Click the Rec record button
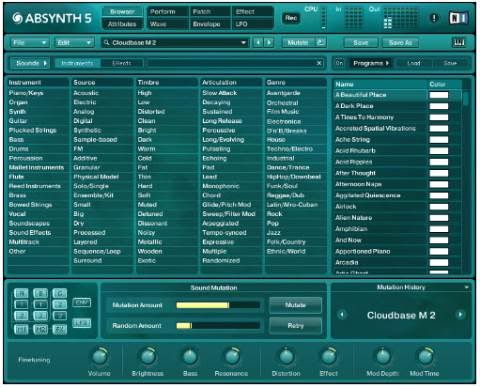480x387 pixels. (291, 18)
